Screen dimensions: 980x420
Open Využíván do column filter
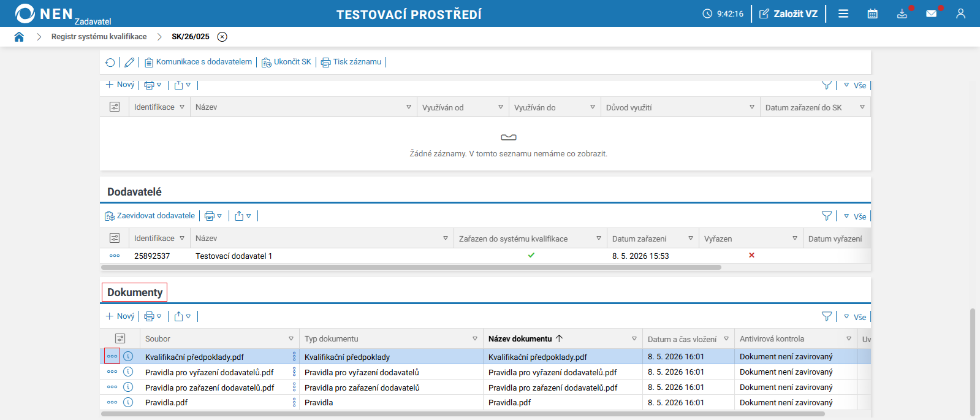pyautogui.click(x=593, y=107)
